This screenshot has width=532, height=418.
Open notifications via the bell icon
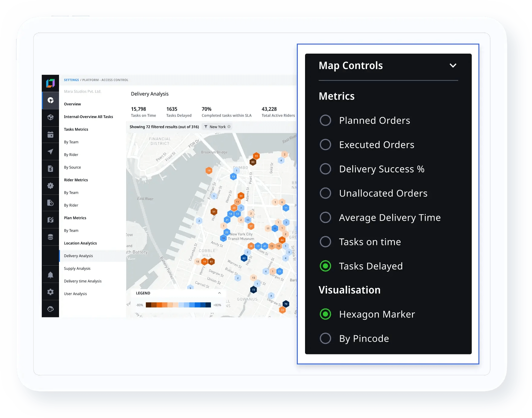pos(51,274)
